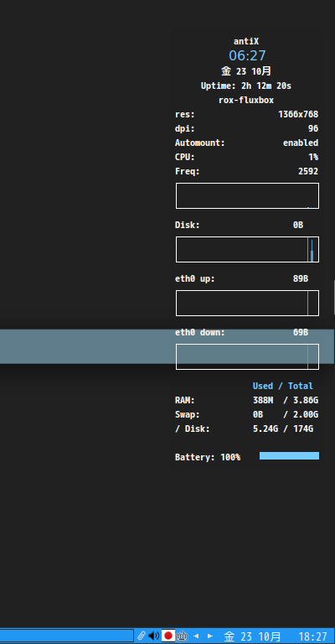Screen dimensions: 335x644
Task: Click the empty taskbar window list area
Action: (66, 636)
